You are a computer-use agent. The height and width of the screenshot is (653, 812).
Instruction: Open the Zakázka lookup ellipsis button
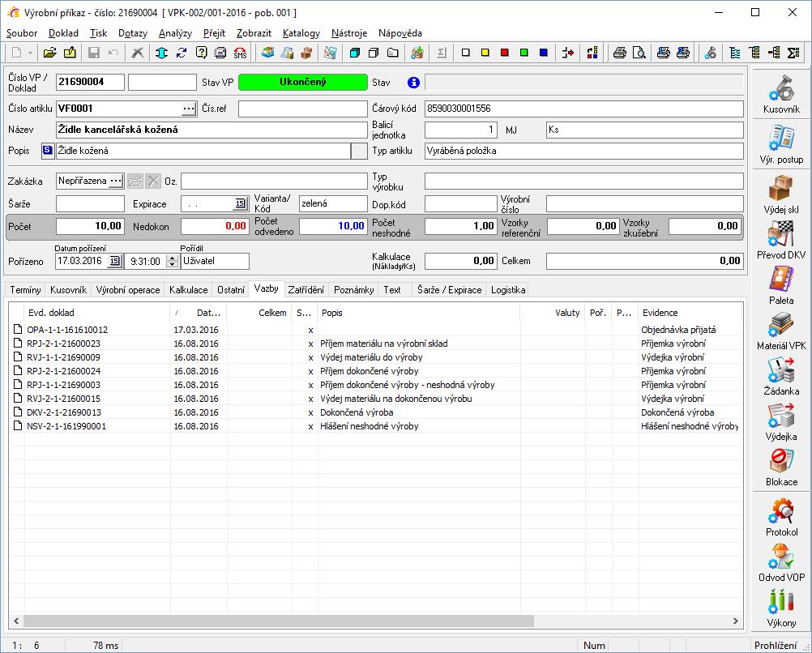pyautogui.click(x=116, y=181)
